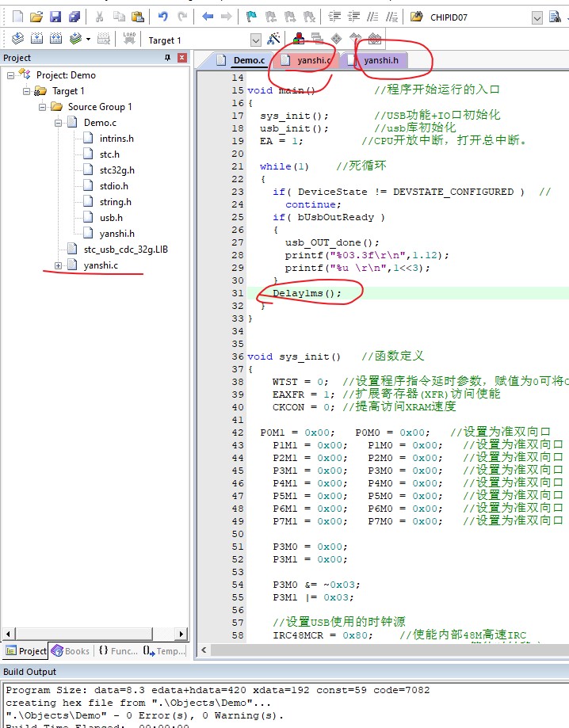
Task: Select yanshi.h in the project tree
Action: [117, 234]
